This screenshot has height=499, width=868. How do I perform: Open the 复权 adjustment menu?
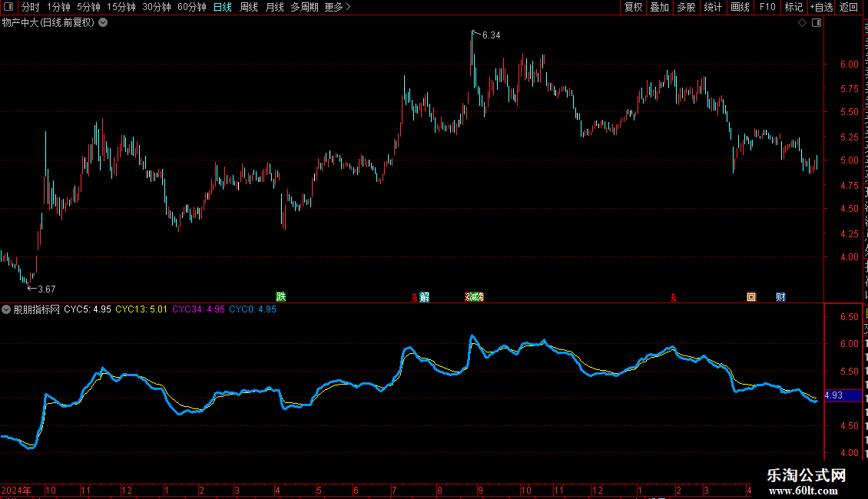(633, 7)
